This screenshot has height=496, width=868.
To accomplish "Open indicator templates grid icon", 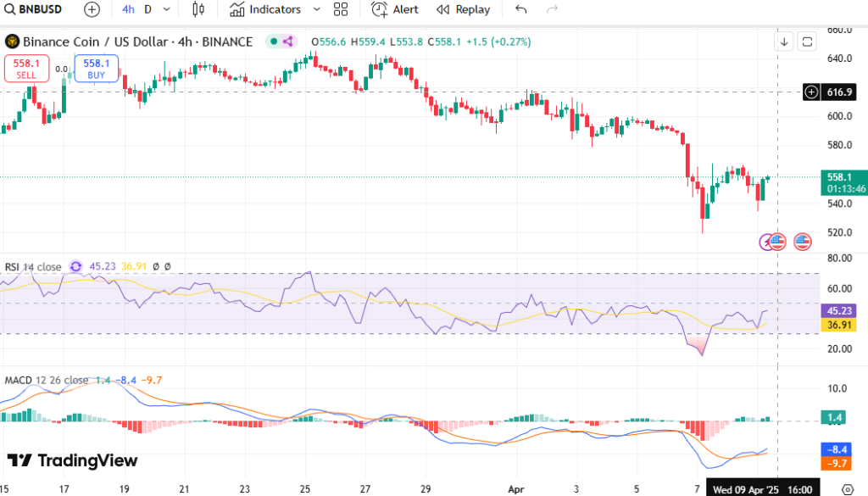I will pyautogui.click(x=341, y=9).
